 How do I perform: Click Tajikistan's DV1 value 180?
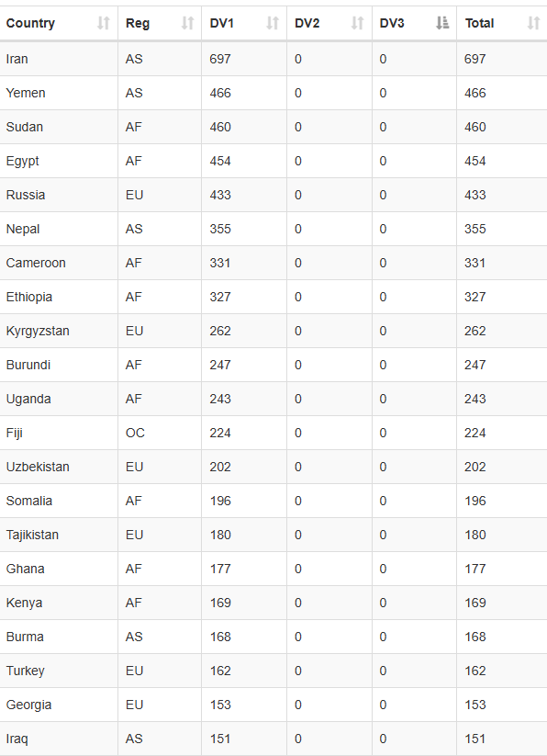tap(220, 535)
